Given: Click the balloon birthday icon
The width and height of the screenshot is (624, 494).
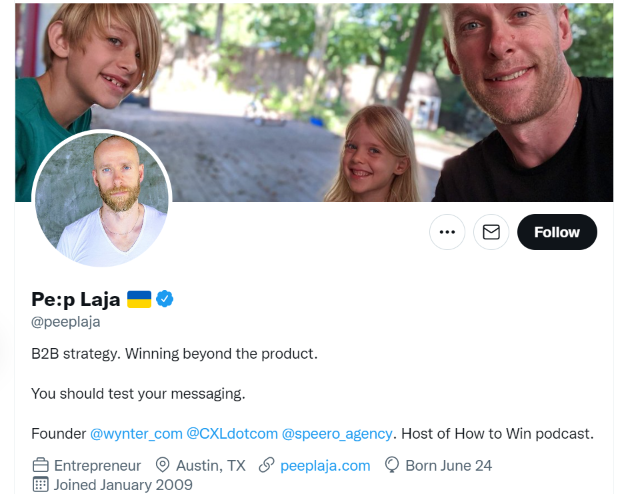Looking at the screenshot, I should tap(392, 465).
